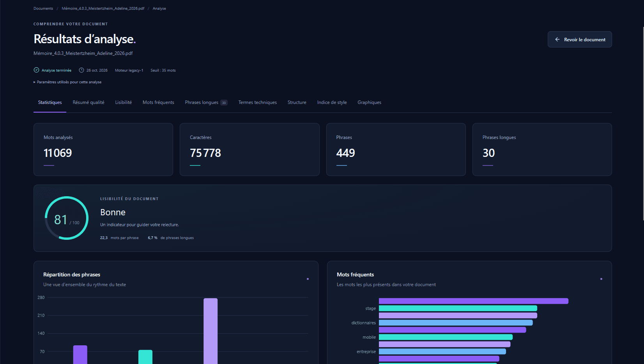Switch to the Indice de style tab
The width and height of the screenshot is (644, 364).
[332, 102]
